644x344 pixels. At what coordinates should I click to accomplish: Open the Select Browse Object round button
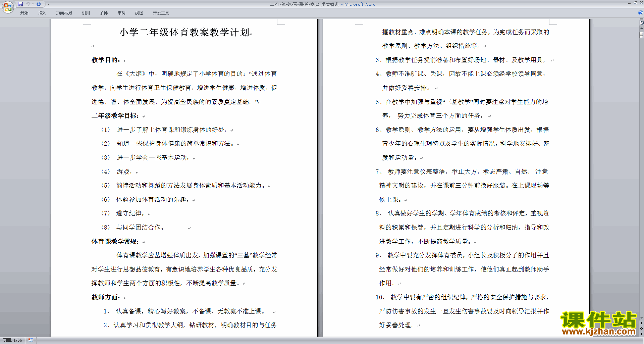tap(642, 329)
